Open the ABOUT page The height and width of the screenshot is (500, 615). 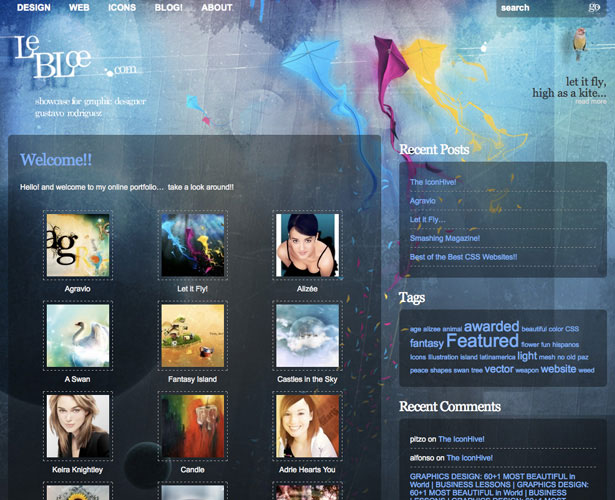[x=217, y=7]
